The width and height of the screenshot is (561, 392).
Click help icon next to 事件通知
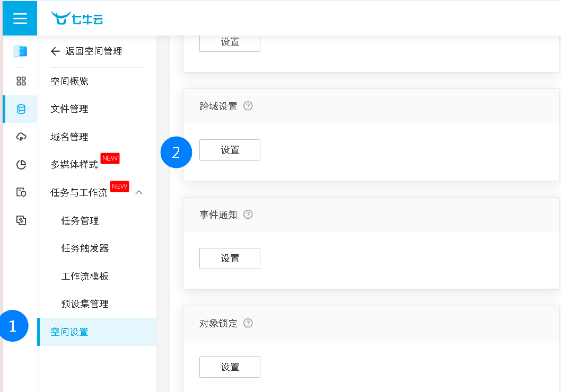pyautogui.click(x=248, y=215)
